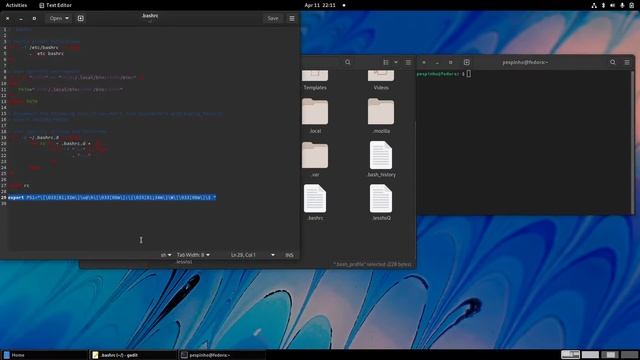640x360 pixels.
Task: Click Activities in the top bar
Action: click(x=16, y=5)
